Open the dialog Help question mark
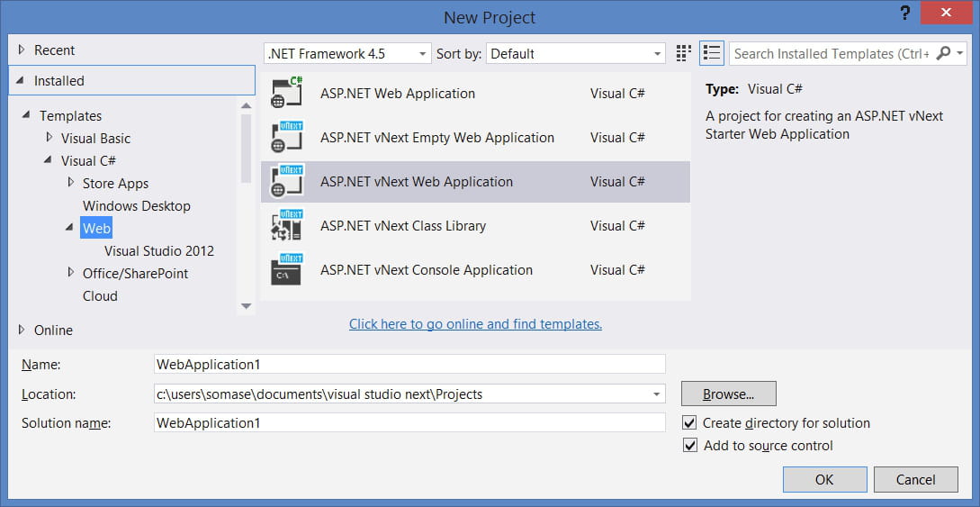 [x=905, y=14]
